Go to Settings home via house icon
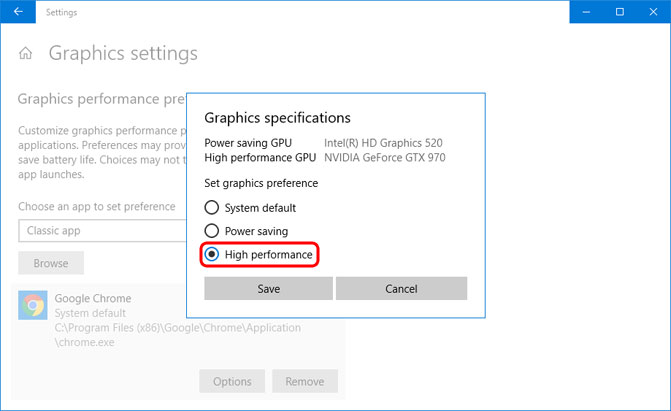Screen dimensions: 671x411 (27, 54)
